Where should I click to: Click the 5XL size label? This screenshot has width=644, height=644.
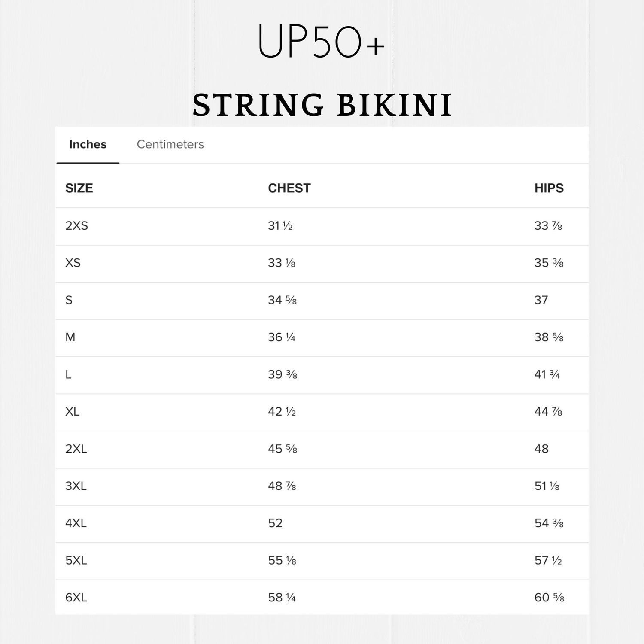[x=76, y=560]
